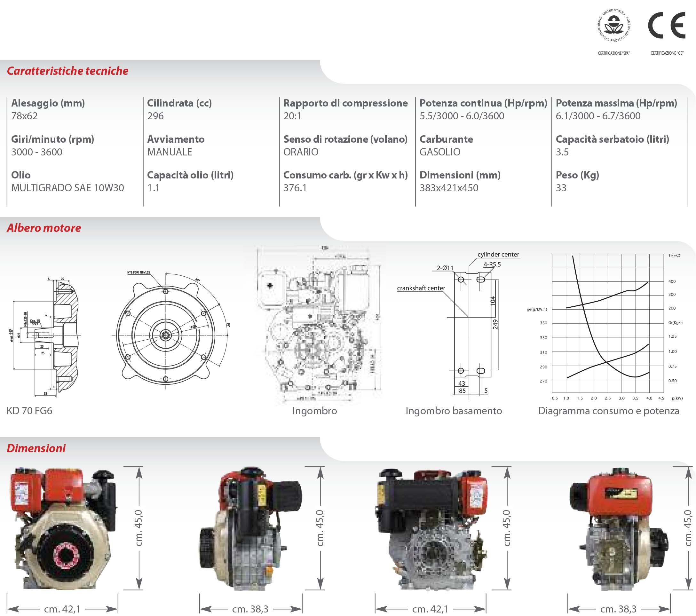This screenshot has width=696, height=616.
Task: Click the 'p(kW)' axis label
Action: click(677, 398)
